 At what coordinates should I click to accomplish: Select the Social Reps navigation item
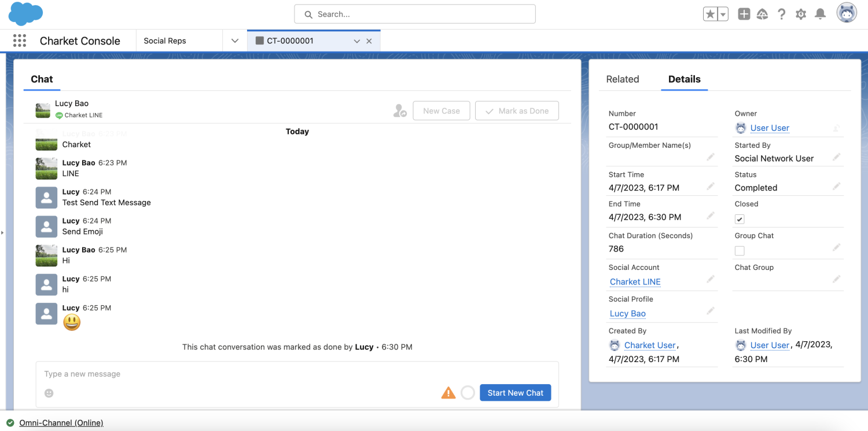165,41
